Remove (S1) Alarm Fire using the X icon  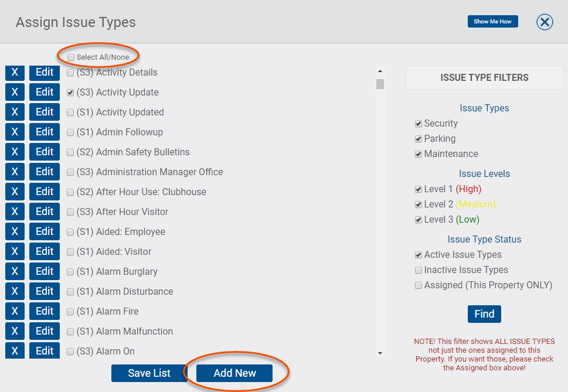14,311
